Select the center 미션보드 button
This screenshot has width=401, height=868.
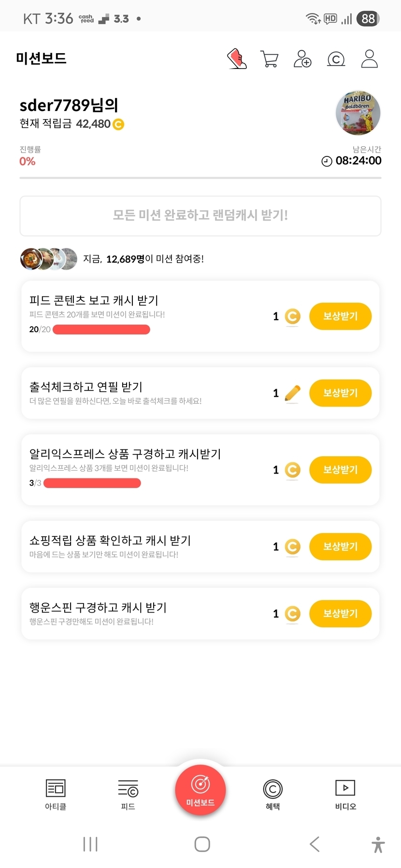[x=200, y=790]
